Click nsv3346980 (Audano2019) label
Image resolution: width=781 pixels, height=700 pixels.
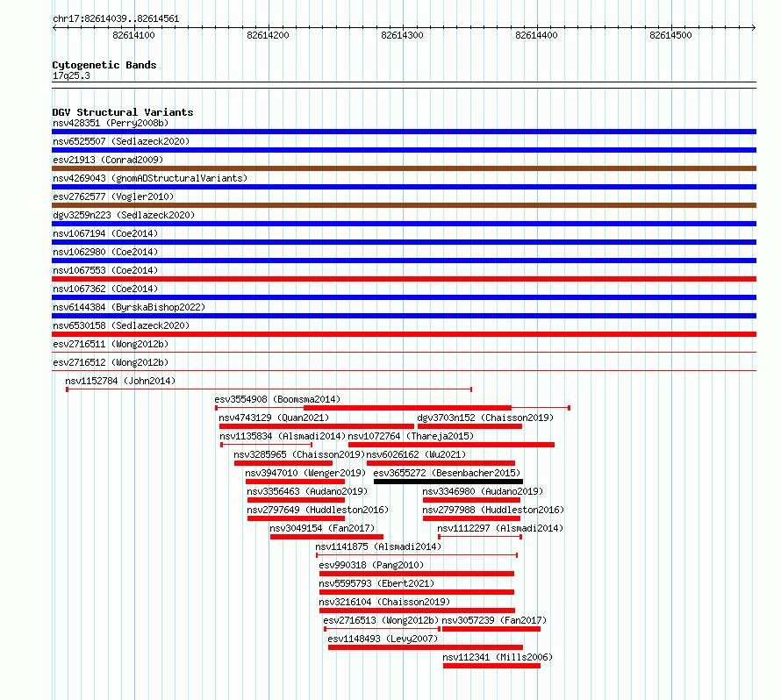click(x=483, y=491)
